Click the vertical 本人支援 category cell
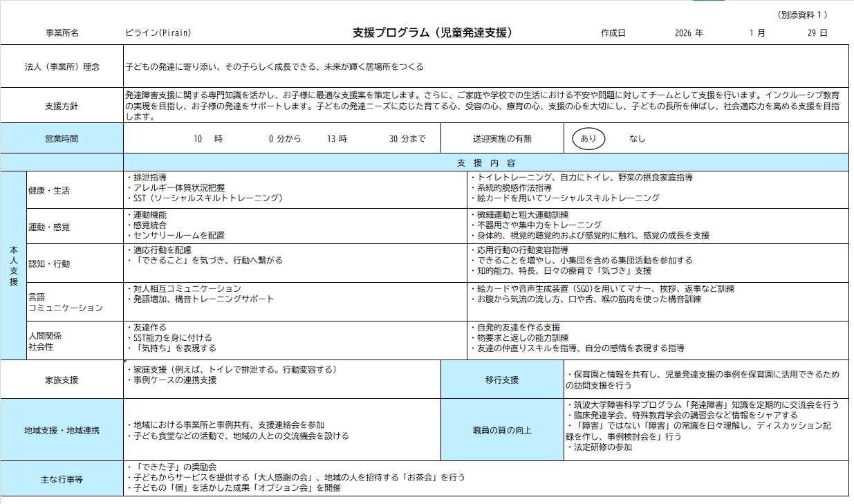This screenshot has height=504, width=854. click(x=13, y=265)
